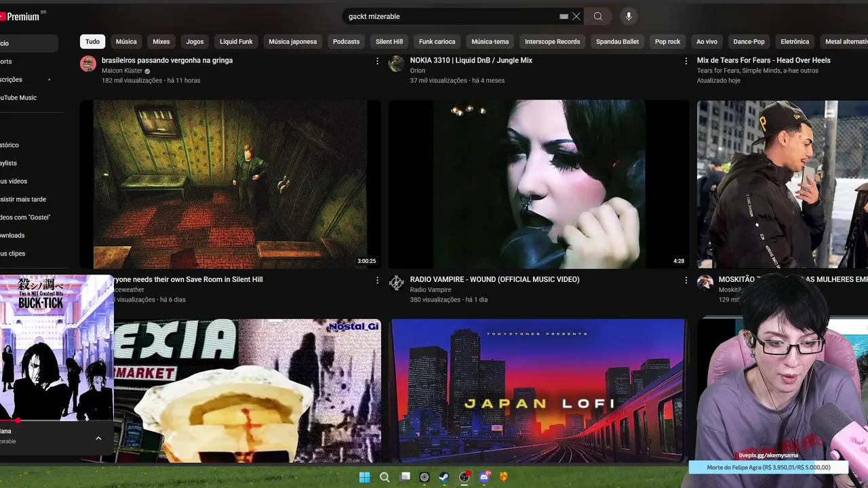Open 'YouTube Music' in the sidebar
868x488 pixels.
click(18, 98)
